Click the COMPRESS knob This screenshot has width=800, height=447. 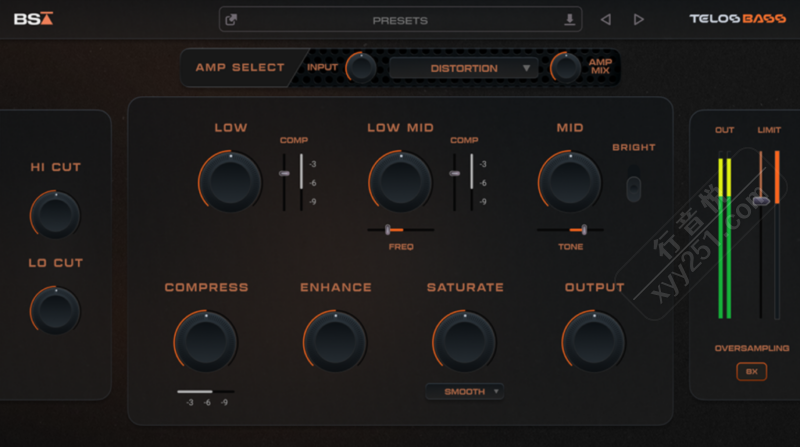point(206,341)
